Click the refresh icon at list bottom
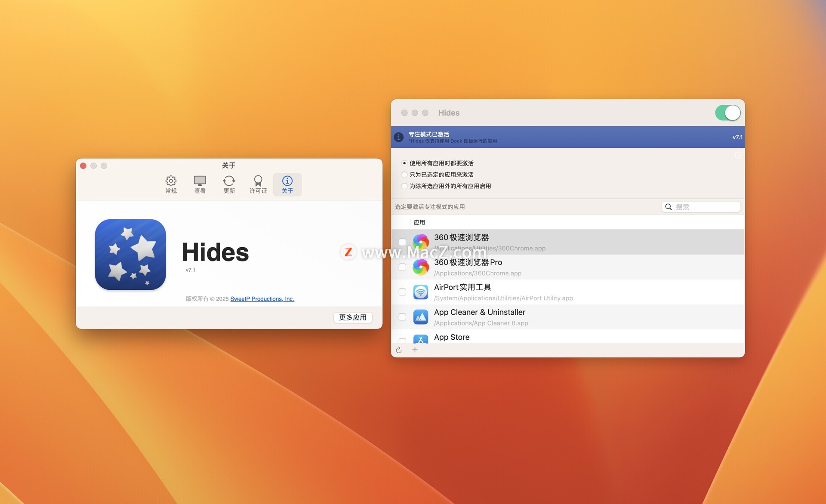The width and height of the screenshot is (826, 504). pyautogui.click(x=399, y=350)
